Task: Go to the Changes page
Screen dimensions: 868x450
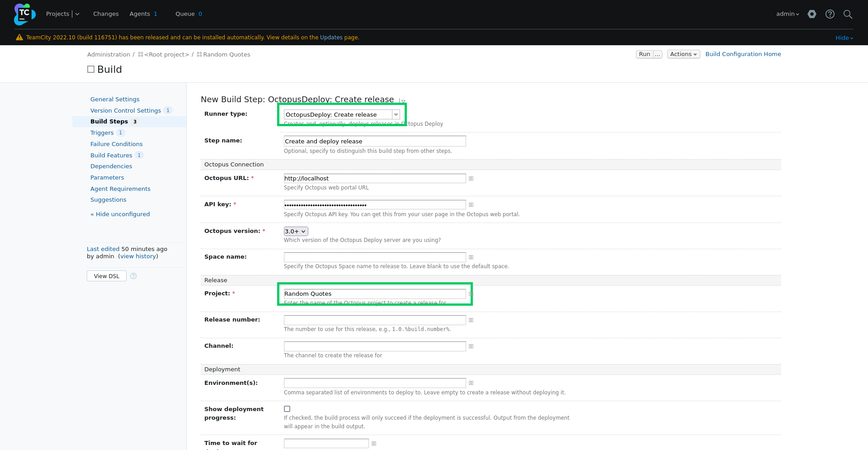Action: (106, 14)
